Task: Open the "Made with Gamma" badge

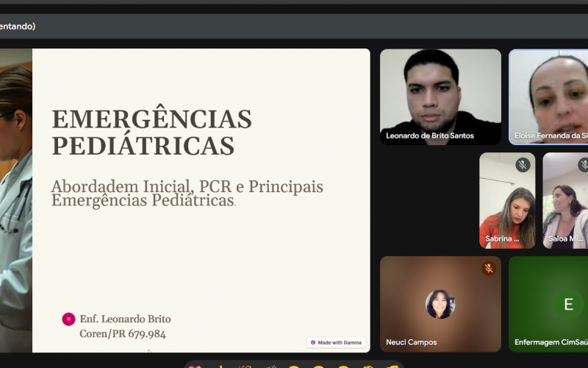Action: click(336, 342)
